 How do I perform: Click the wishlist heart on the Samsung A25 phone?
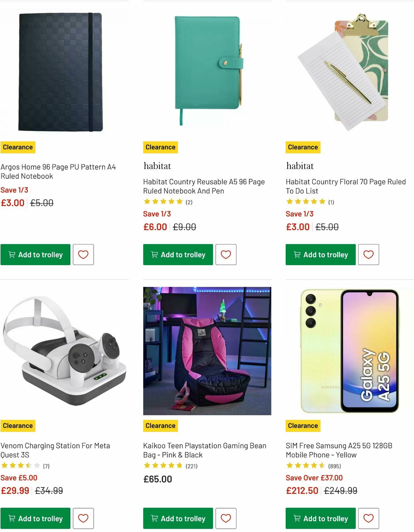369,518
